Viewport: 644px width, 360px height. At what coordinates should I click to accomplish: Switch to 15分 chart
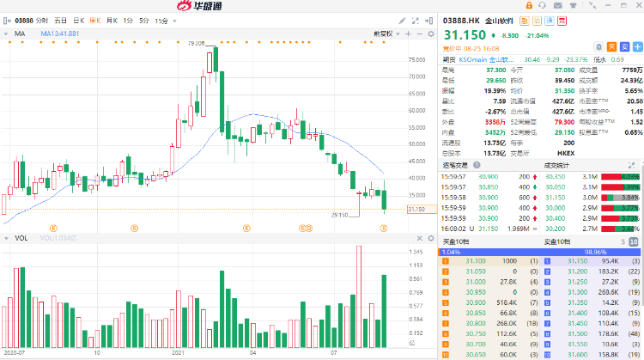pos(161,21)
